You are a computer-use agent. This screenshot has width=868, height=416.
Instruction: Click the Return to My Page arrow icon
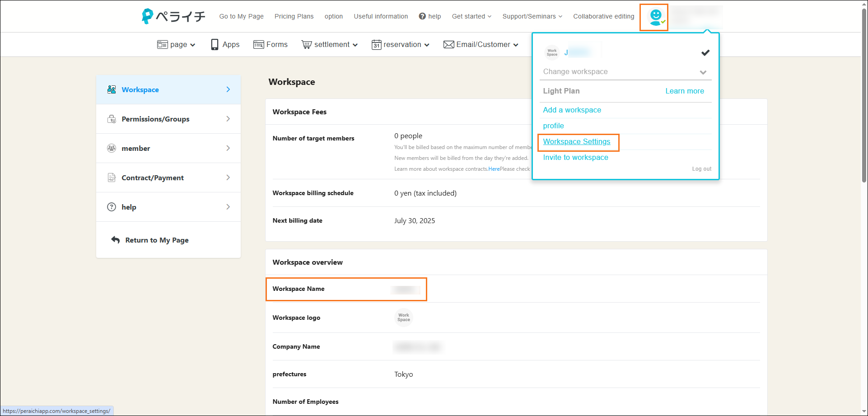click(116, 240)
